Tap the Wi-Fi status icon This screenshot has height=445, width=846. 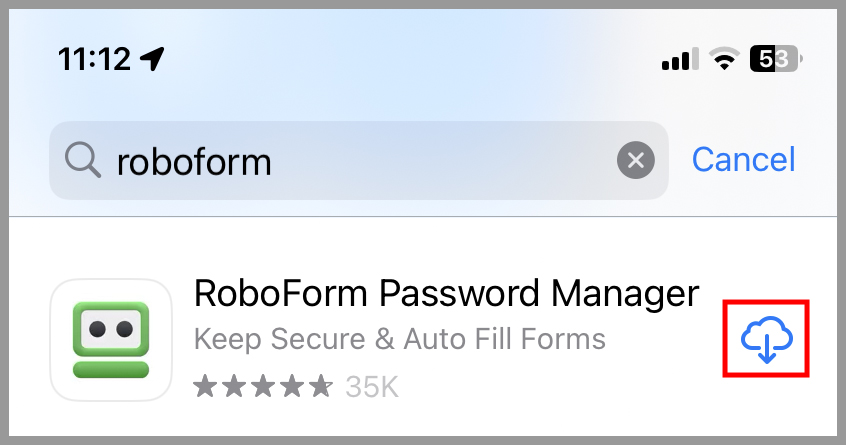click(x=725, y=58)
